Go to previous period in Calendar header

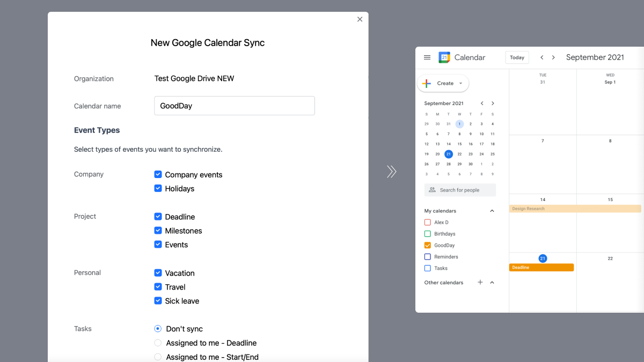(542, 57)
